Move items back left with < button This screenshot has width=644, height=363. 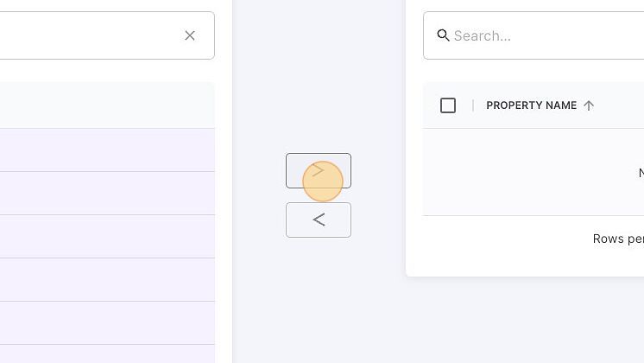pos(319,220)
